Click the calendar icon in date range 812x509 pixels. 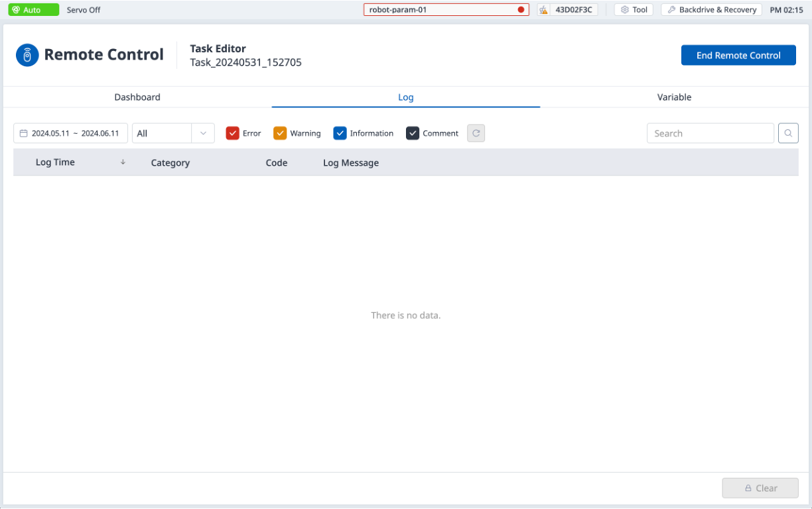coord(23,133)
